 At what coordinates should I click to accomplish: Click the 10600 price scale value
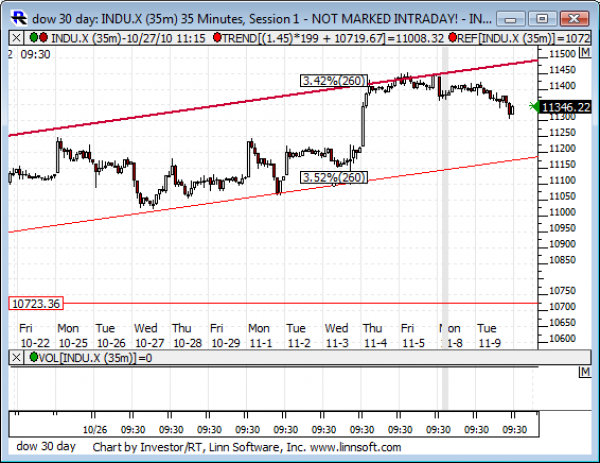[562, 338]
